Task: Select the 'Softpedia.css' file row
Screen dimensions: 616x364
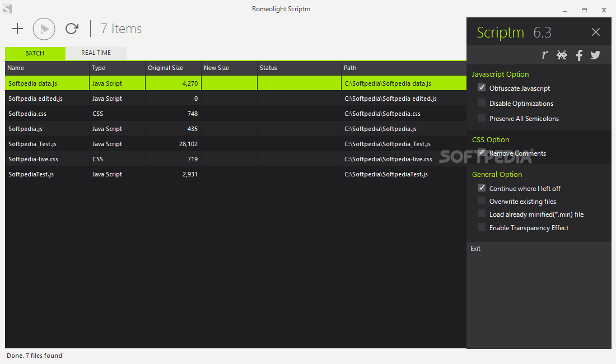Action: pos(236,114)
